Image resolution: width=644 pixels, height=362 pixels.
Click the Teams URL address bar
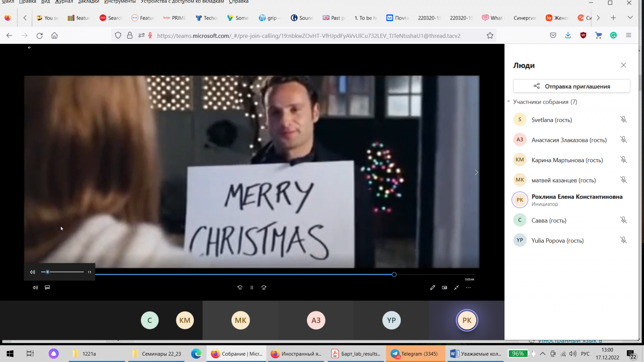click(x=309, y=36)
